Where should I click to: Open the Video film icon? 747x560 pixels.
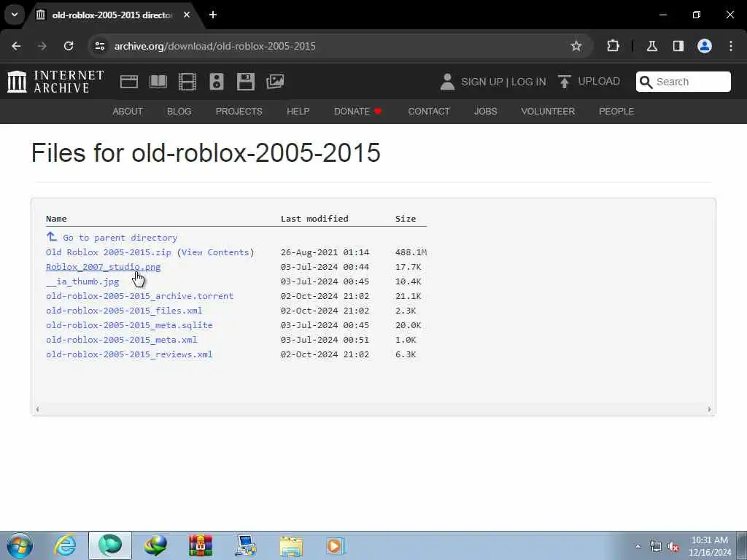tap(187, 82)
